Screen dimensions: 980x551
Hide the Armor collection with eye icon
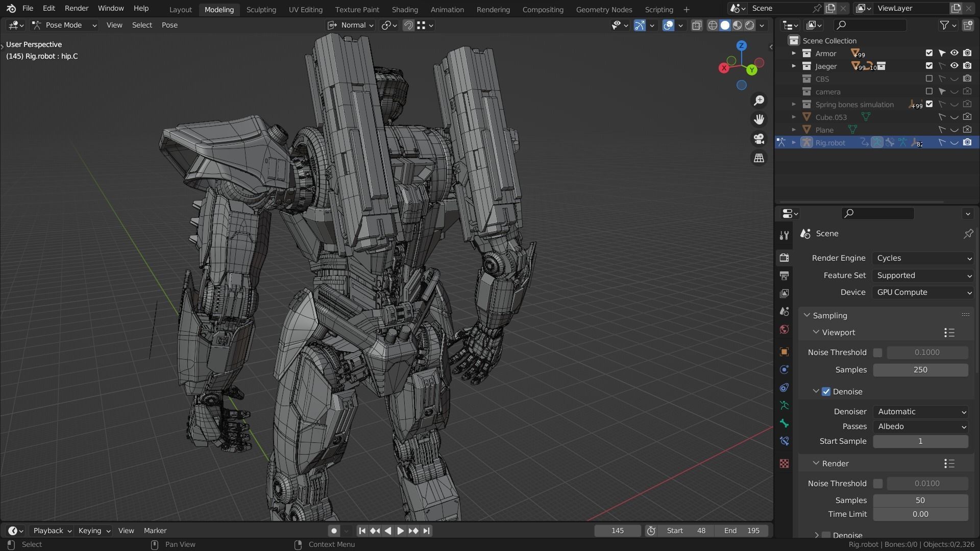coord(954,53)
